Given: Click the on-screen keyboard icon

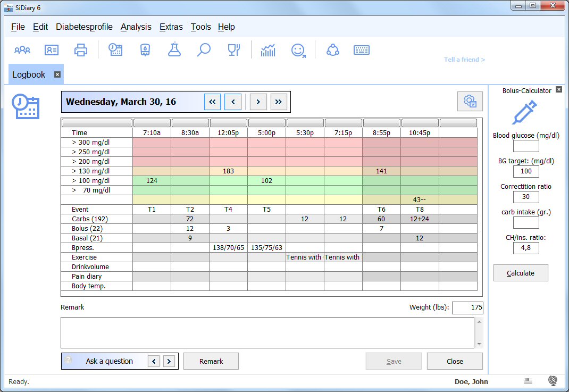Looking at the screenshot, I should (362, 50).
